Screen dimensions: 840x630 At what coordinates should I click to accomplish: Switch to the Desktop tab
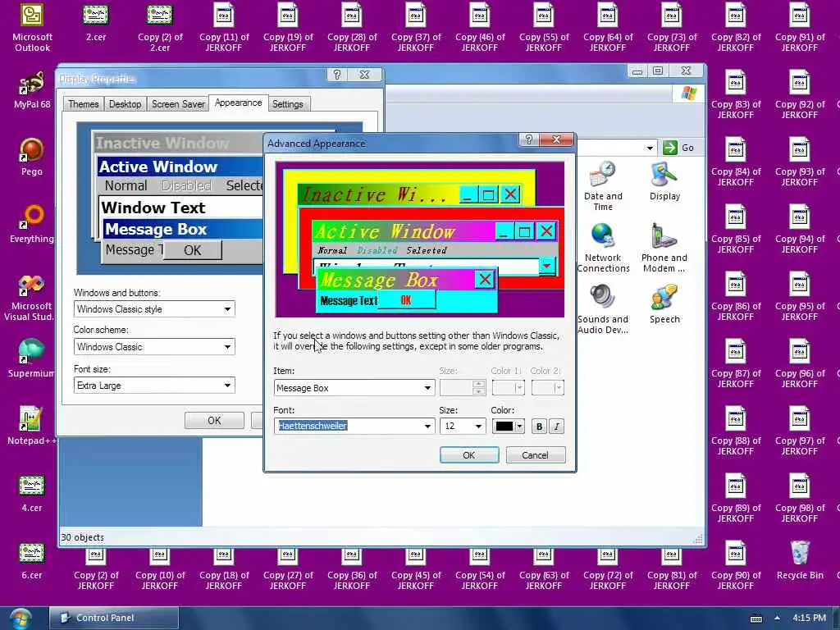coord(125,104)
